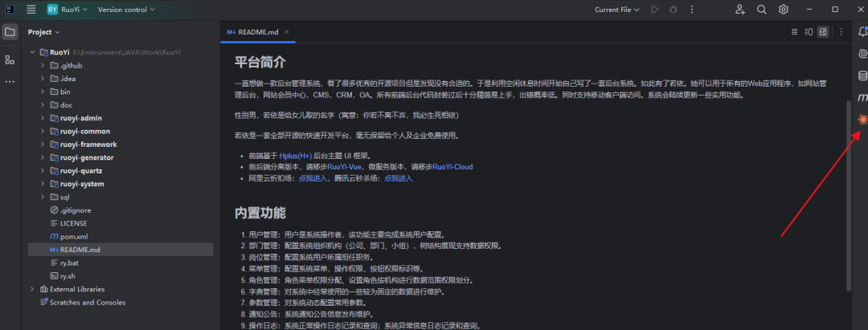Expand the ruoyi-admin module
The image size is (868, 330).
[x=43, y=118]
